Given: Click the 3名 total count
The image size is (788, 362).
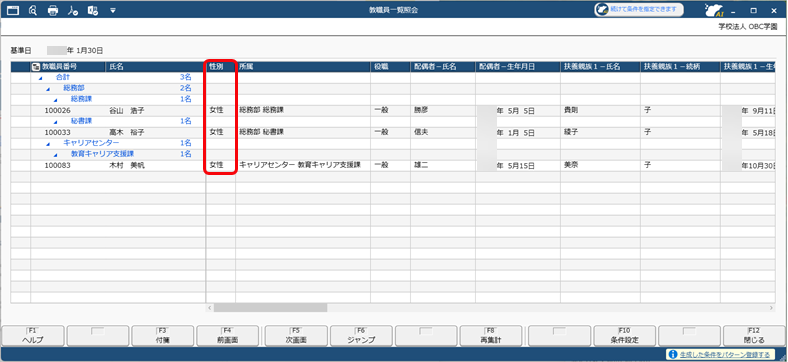Looking at the screenshot, I should click(x=185, y=78).
